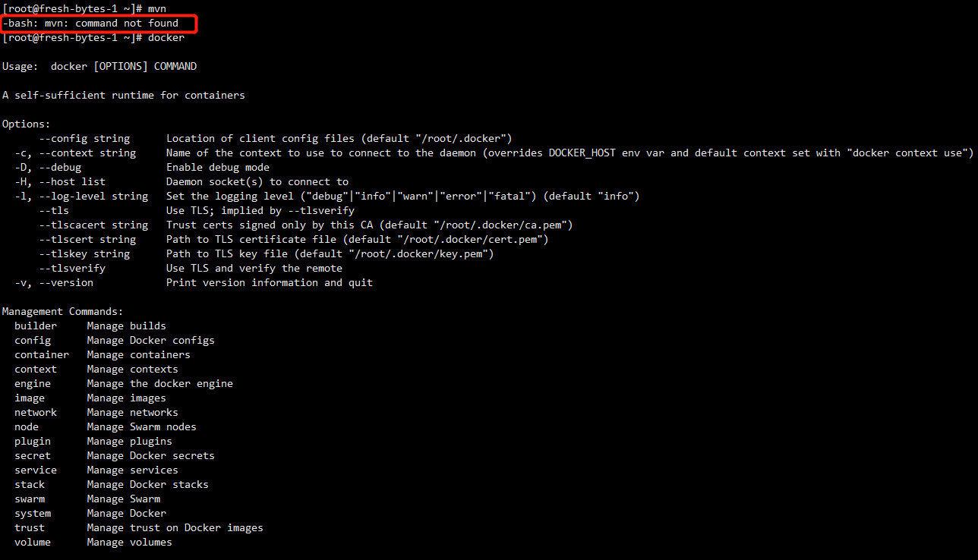Click the 'image' management command

(30, 398)
